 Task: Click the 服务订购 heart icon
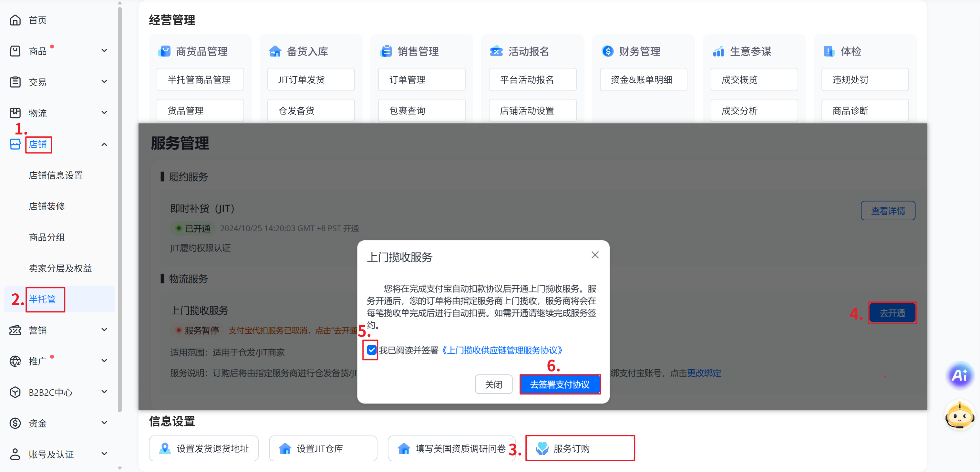(x=542, y=448)
